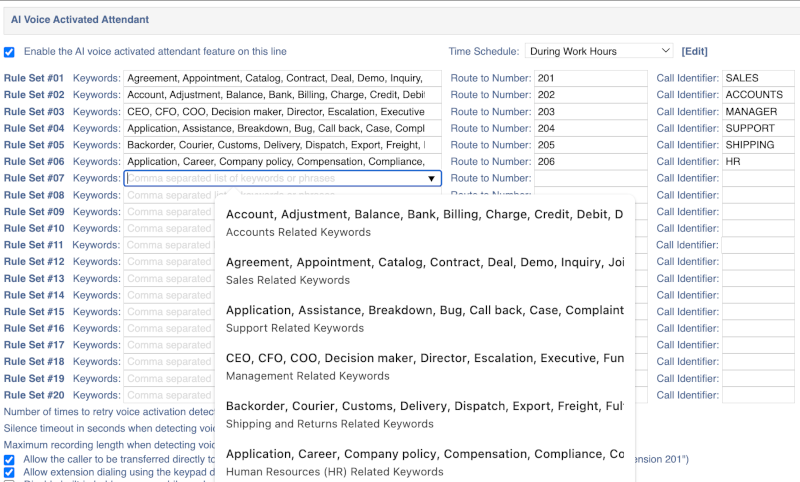
Task: Click the empty Call Identifier field for Rule Set #20
Action: [x=758, y=395]
